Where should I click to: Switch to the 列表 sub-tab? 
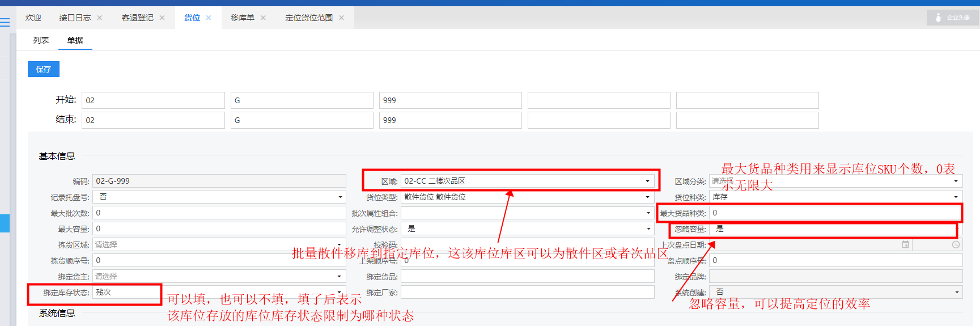pos(41,40)
